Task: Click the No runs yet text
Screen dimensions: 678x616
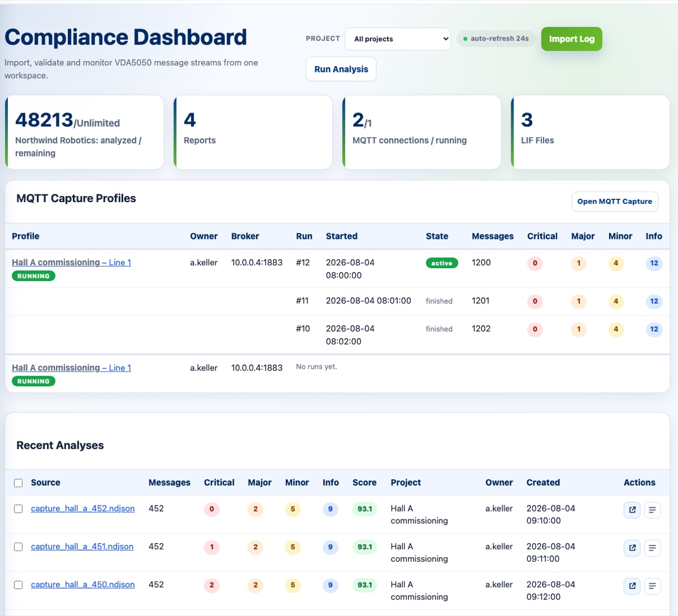Action: point(316,367)
